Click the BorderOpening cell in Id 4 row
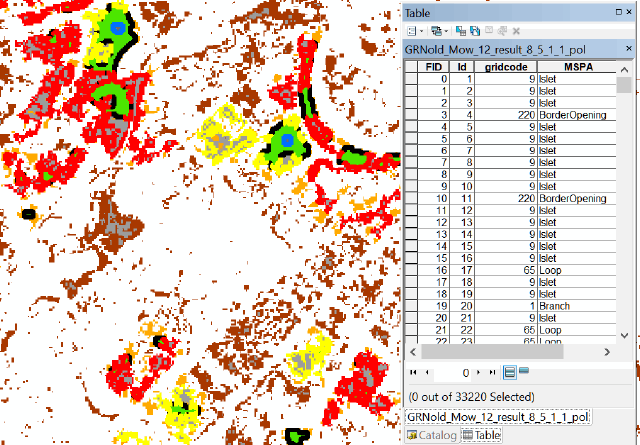The height and width of the screenshot is (445, 640). click(x=577, y=115)
